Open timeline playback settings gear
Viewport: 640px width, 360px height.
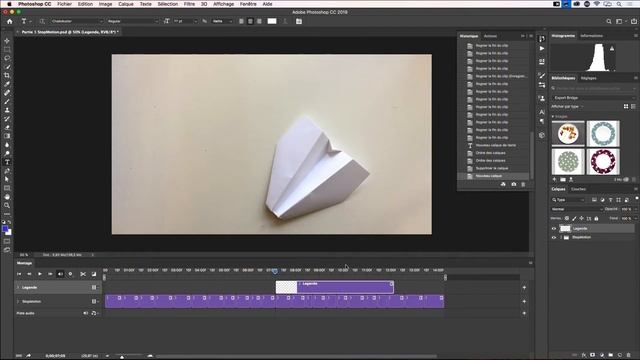coord(70,274)
